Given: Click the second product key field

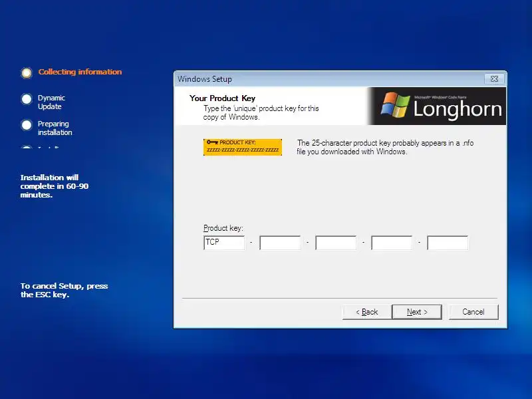Looking at the screenshot, I should (x=280, y=243).
